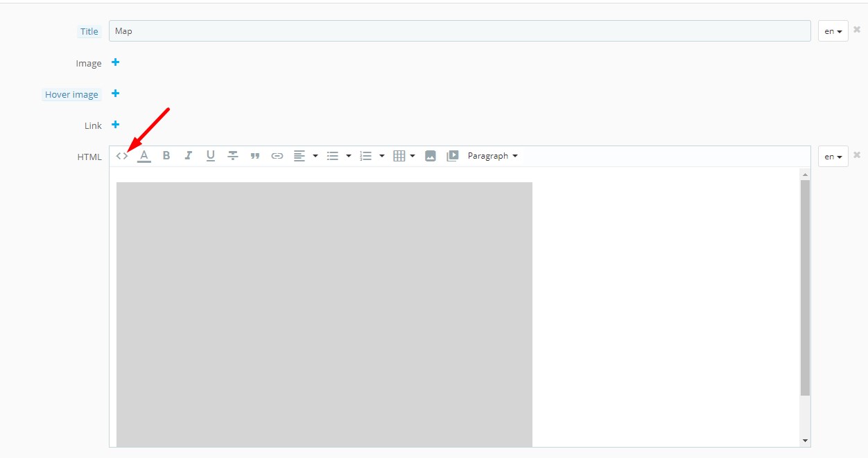868x458 pixels.
Task: Apply strikethrough formatting
Action: pyautogui.click(x=233, y=156)
